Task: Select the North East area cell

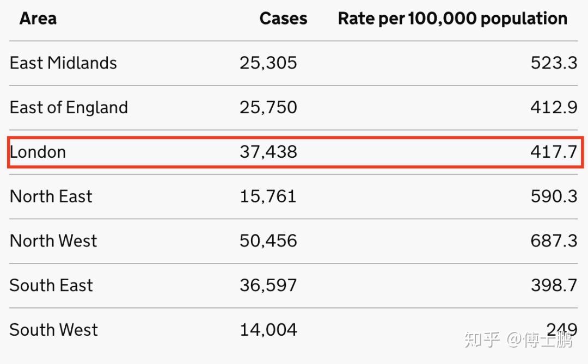Action: click(51, 196)
